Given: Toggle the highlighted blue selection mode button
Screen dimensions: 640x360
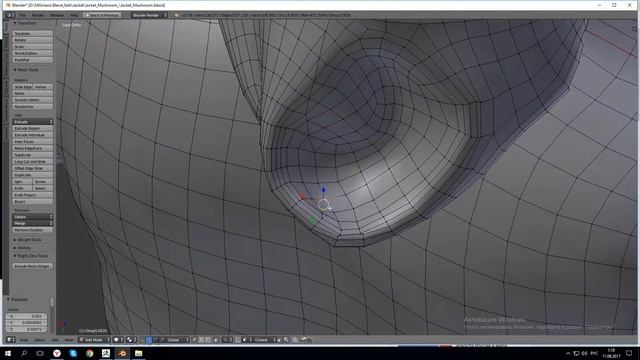Looking at the screenshot, I should click(x=149, y=340).
